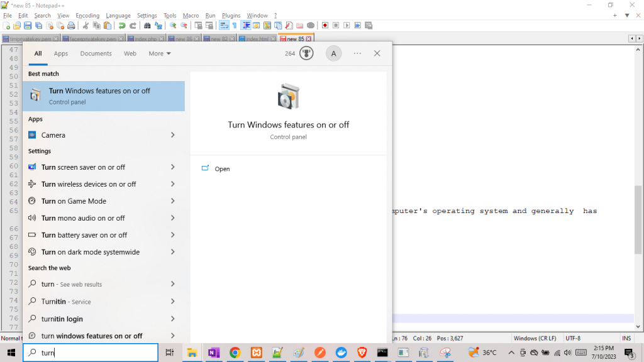The width and height of the screenshot is (644, 362).
Task: Open Brave browser from the taskbar
Action: (x=362, y=353)
